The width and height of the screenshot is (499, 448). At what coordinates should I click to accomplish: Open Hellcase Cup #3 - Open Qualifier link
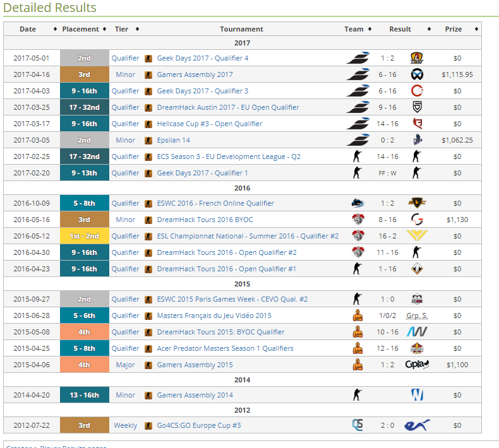tap(210, 124)
